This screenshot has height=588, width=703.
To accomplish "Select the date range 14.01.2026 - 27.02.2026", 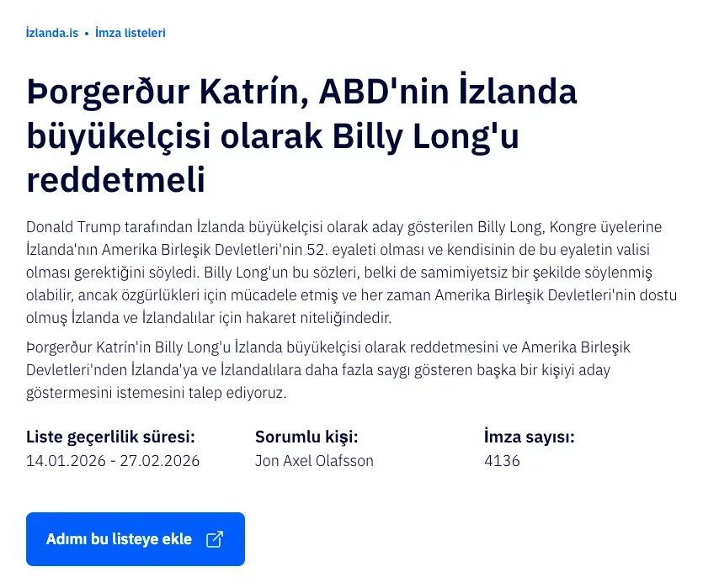I will click(113, 461).
